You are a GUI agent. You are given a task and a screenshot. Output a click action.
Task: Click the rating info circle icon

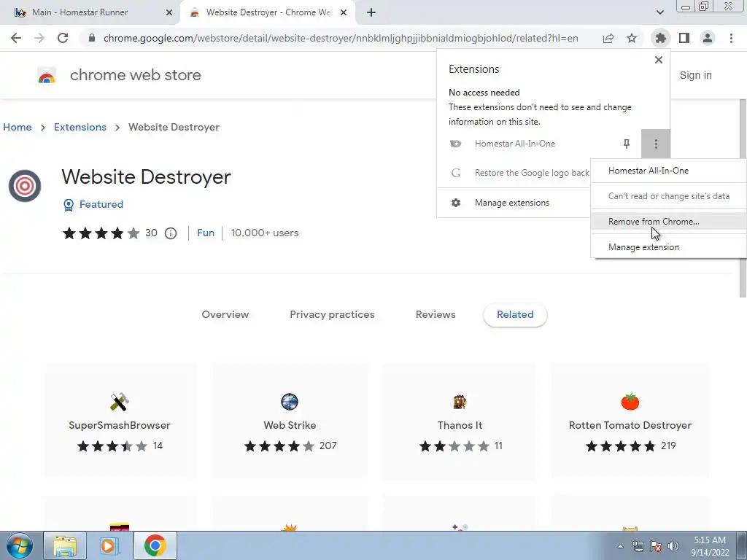point(171,233)
